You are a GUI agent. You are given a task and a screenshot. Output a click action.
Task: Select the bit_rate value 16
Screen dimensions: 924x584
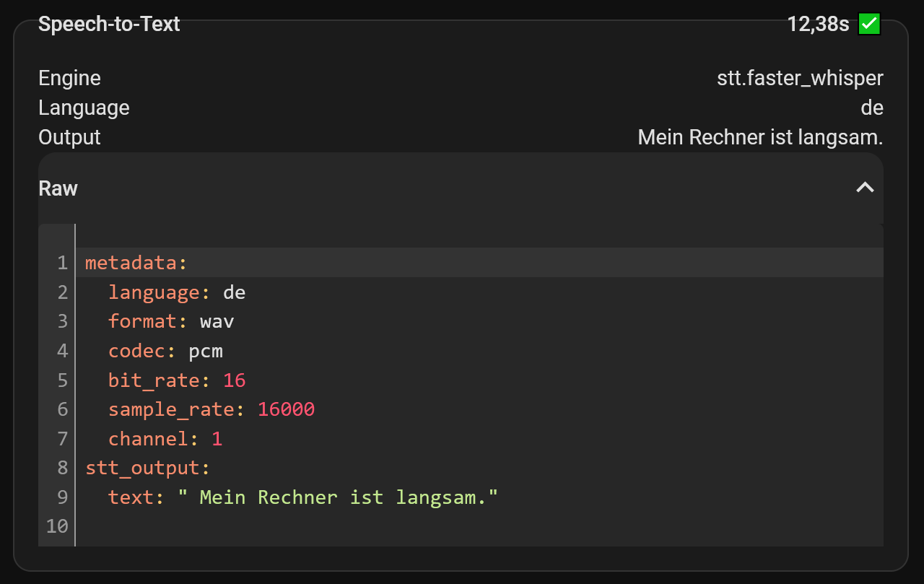click(x=234, y=380)
